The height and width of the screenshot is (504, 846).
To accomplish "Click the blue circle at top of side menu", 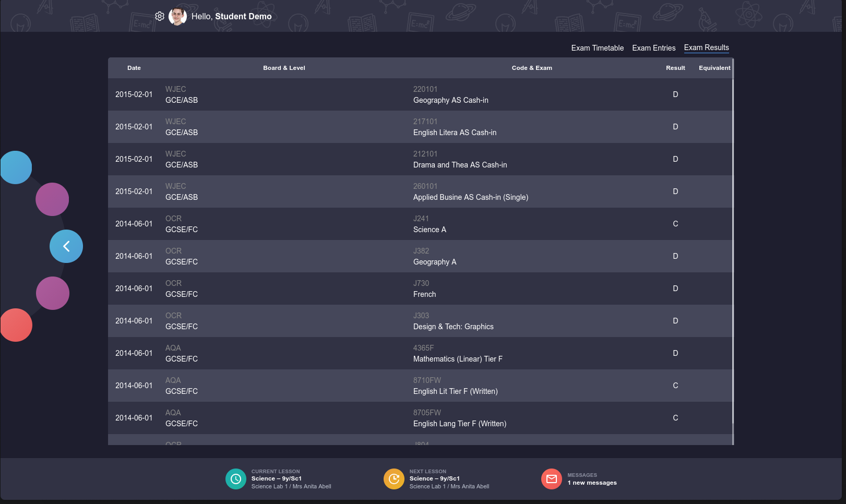I will click(x=16, y=167).
